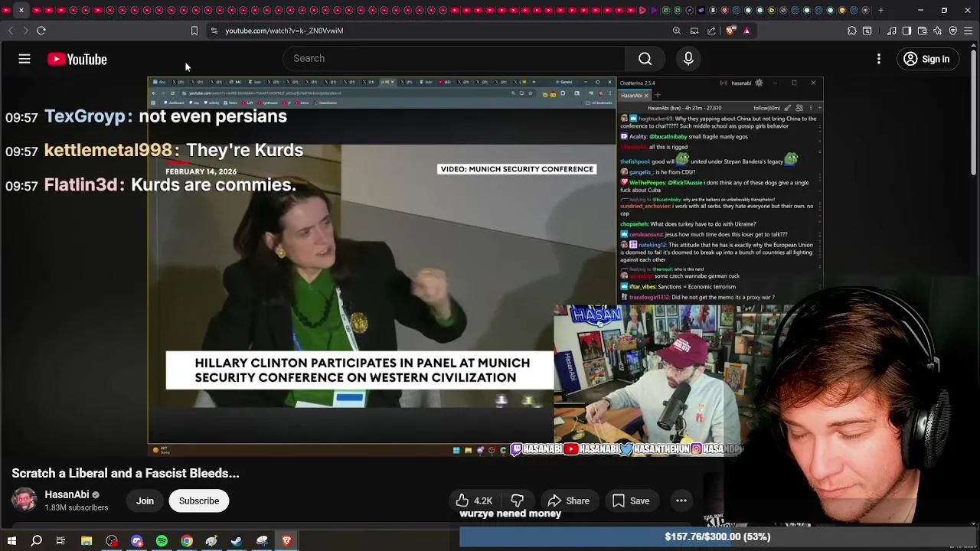Switch to Spotify on taskbar
980x551 pixels.
(162, 541)
